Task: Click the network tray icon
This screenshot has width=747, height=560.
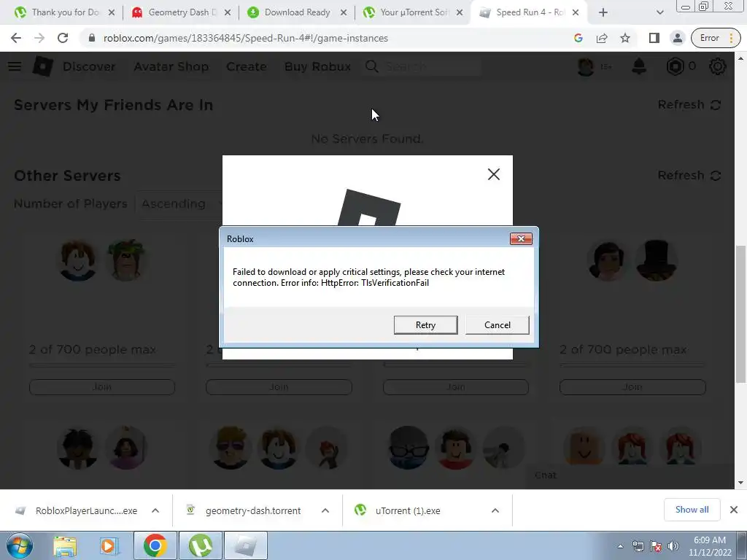Action: point(638,546)
